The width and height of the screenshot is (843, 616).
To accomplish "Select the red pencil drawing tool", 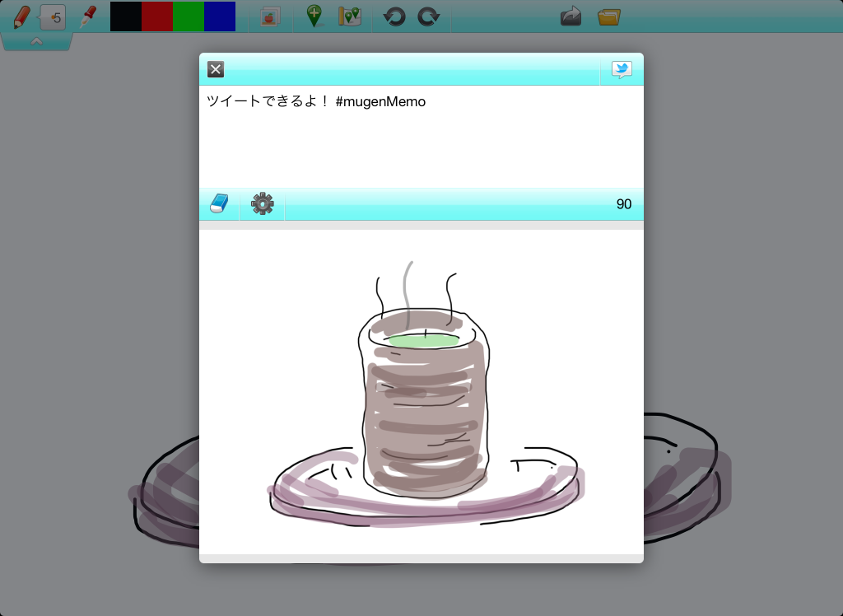I will [21, 16].
